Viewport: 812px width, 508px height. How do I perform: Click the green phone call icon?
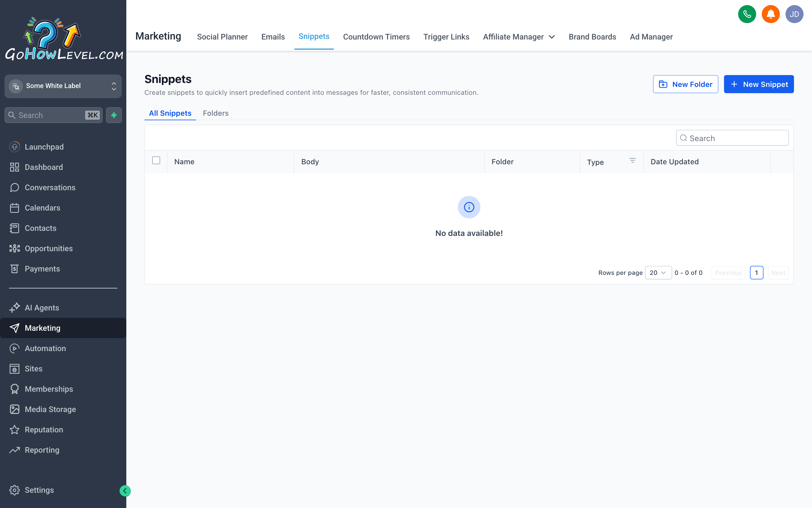click(x=747, y=14)
